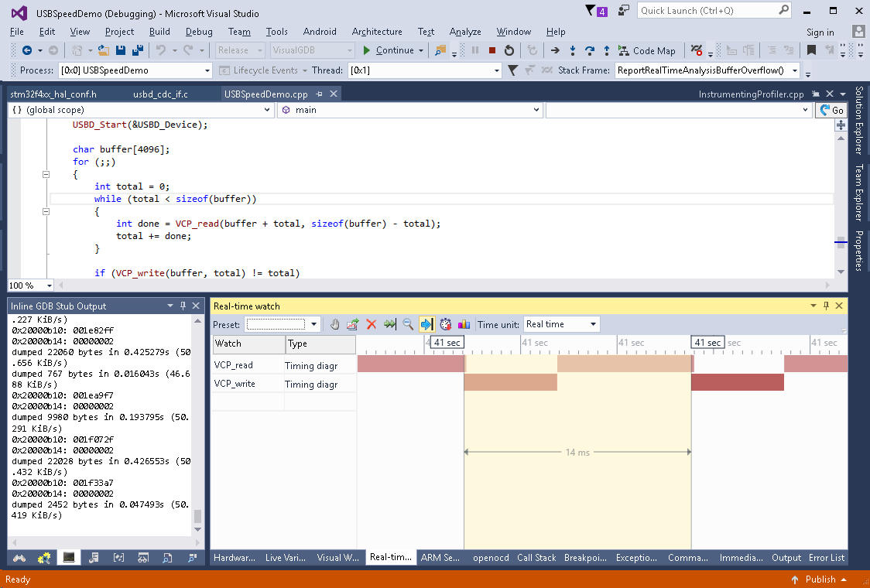Collapse the for loop code block
Viewport: 870px width, 588px height.
point(46,174)
